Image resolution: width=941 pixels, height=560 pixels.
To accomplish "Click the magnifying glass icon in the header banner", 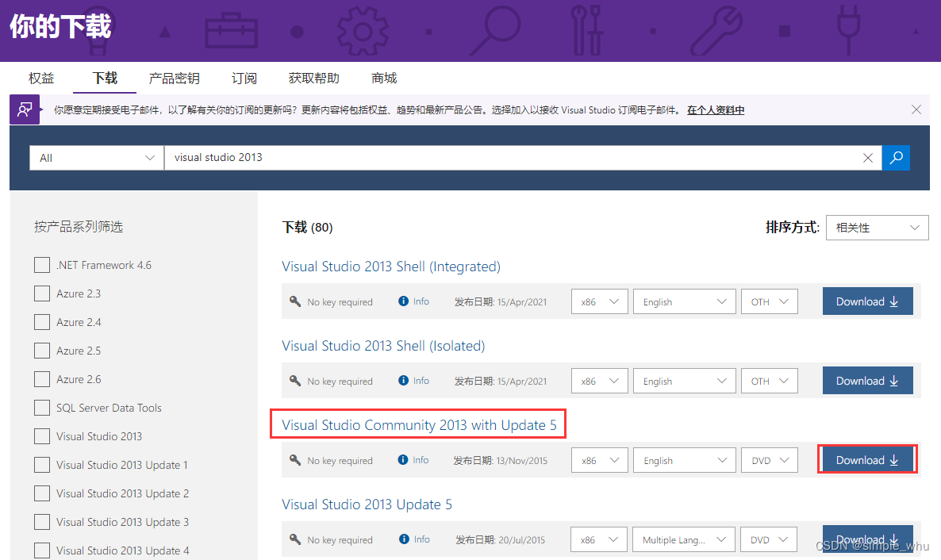I will tap(495, 29).
